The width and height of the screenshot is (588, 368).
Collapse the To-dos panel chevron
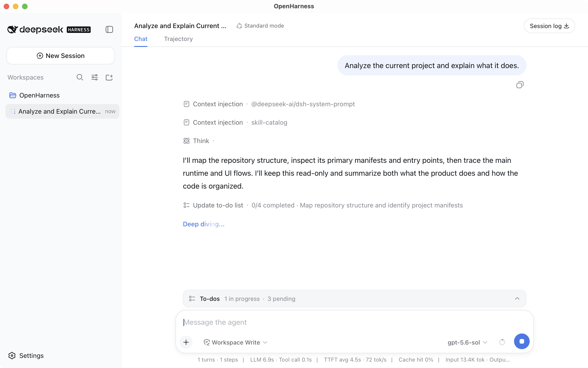tap(517, 299)
